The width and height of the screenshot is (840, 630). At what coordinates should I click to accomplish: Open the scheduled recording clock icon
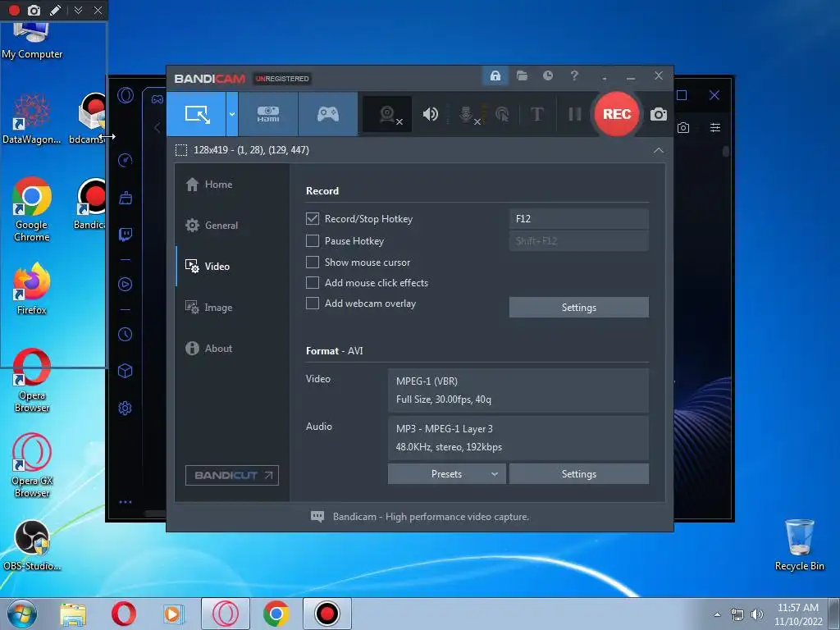click(547, 75)
